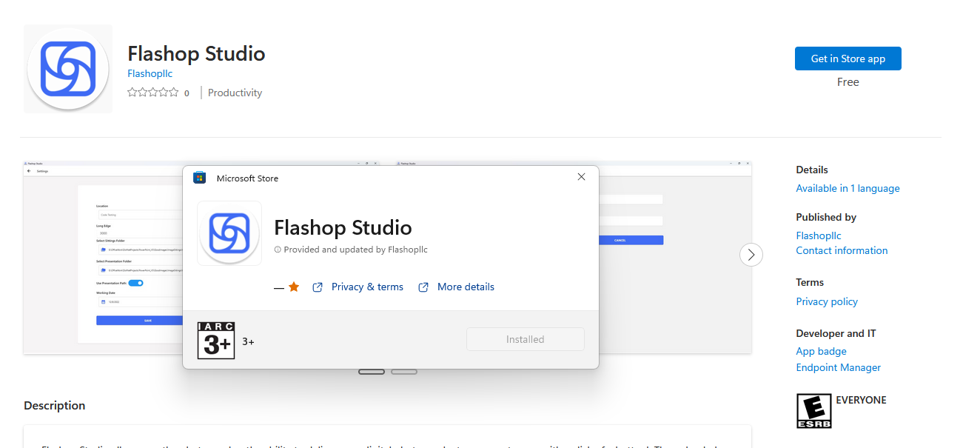The width and height of the screenshot is (980, 448).
Task: Click the 'Flashop Studio' heading in the dialog
Action: [x=343, y=227]
